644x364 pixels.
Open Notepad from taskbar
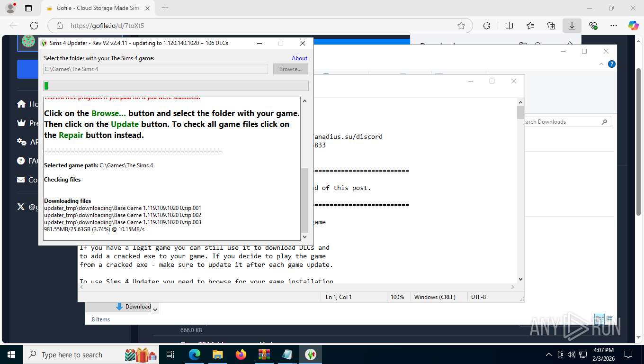(x=287, y=355)
